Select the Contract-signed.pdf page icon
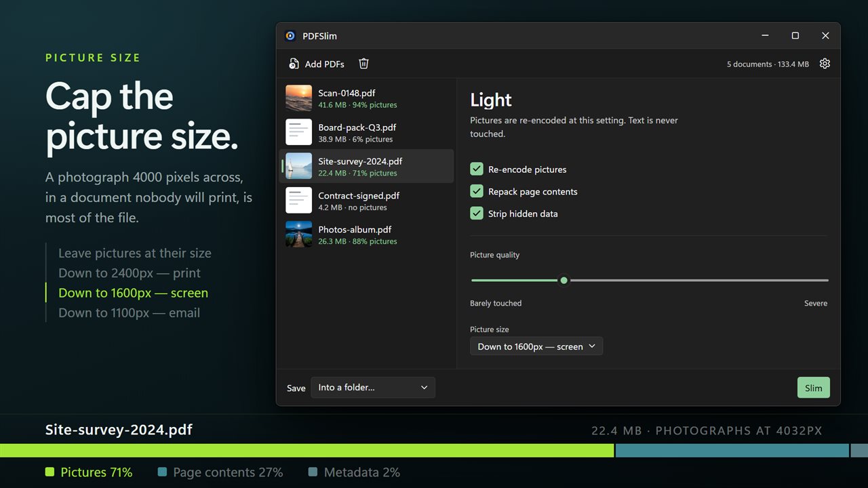This screenshot has height=488, width=868. [x=299, y=201]
